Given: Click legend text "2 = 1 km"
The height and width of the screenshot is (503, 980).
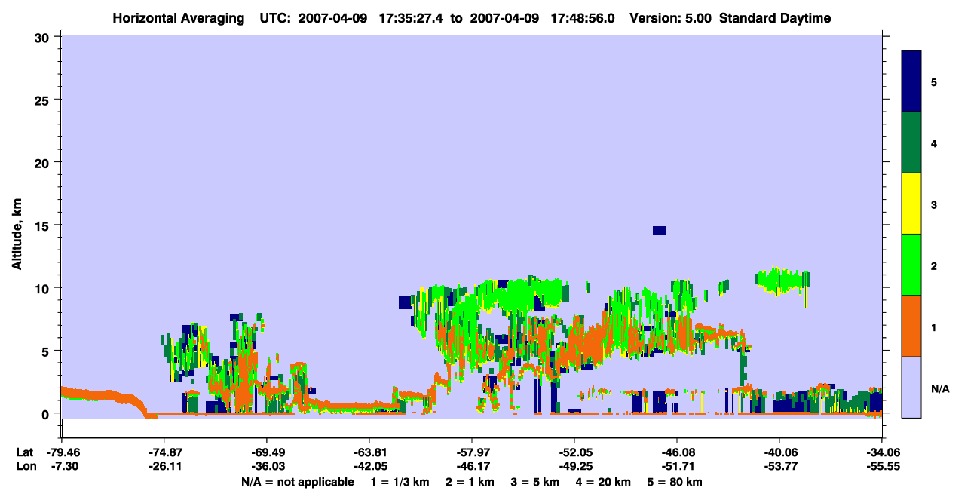Looking at the screenshot, I should [470, 482].
